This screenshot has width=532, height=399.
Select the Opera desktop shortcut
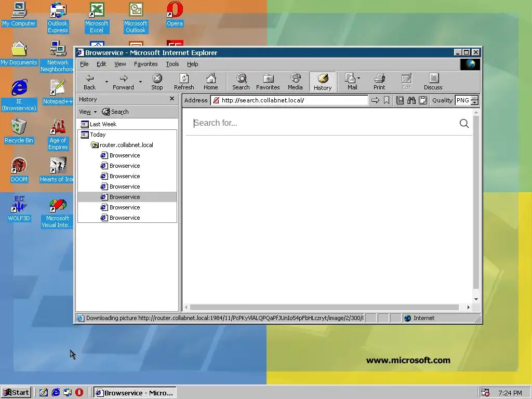(x=175, y=14)
